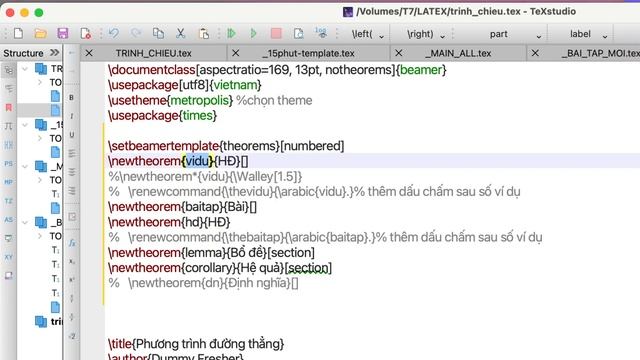The width and height of the screenshot is (640, 360).
Task: Expand the Structure panel chevrons
Action: (54, 53)
